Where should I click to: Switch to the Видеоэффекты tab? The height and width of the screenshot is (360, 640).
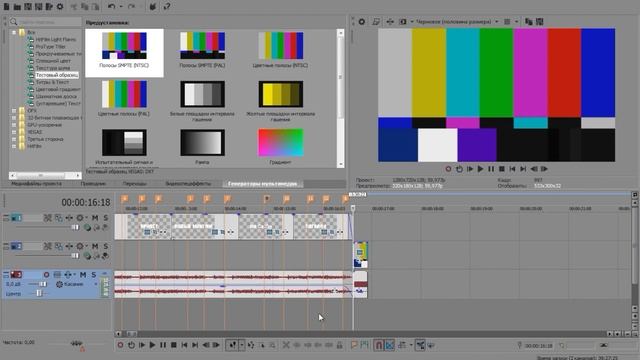click(x=188, y=184)
